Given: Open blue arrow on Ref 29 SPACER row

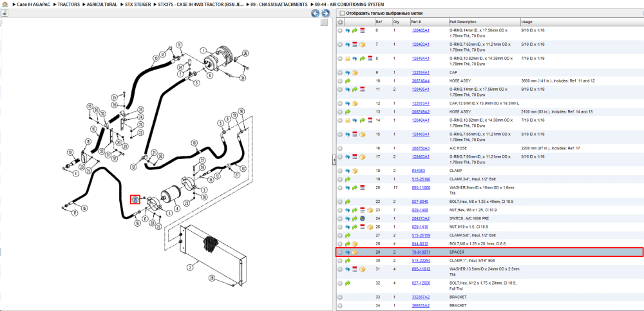Looking at the screenshot, I should [348, 252].
